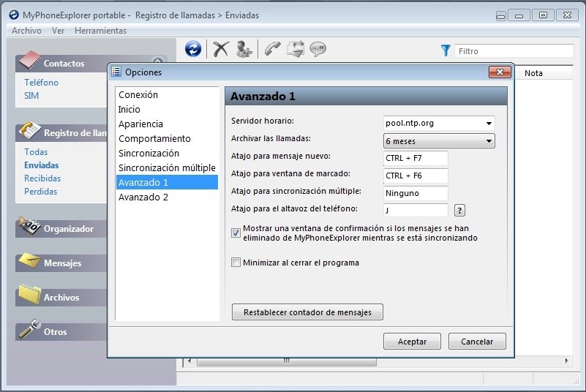Image resolution: width=586 pixels, height=392 pixels.
Task: Open SIM contacts link
Action: click(x=31, y=96)
